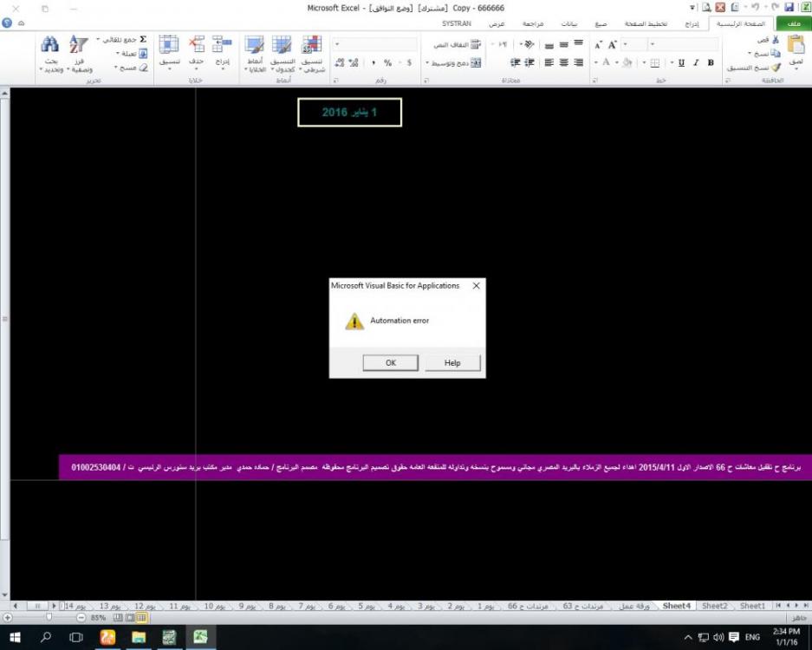Select the Sheet1 worksheet tab
The width and height of the screenshot is (812, 650).
coord(752,606)
